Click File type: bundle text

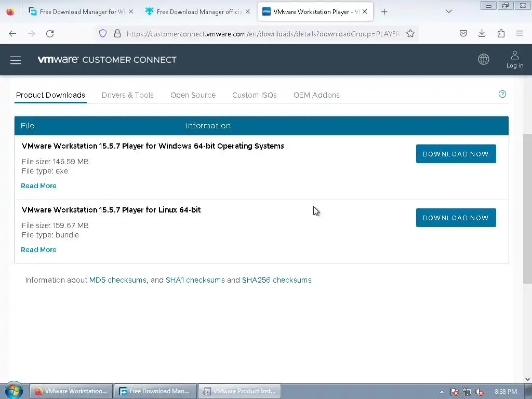50,235
